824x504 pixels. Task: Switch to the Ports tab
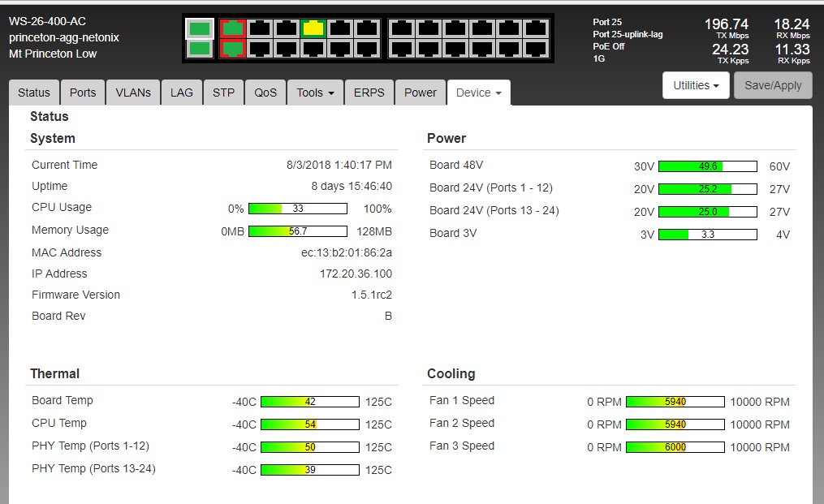pyautogui.click(x=83, y=93)
